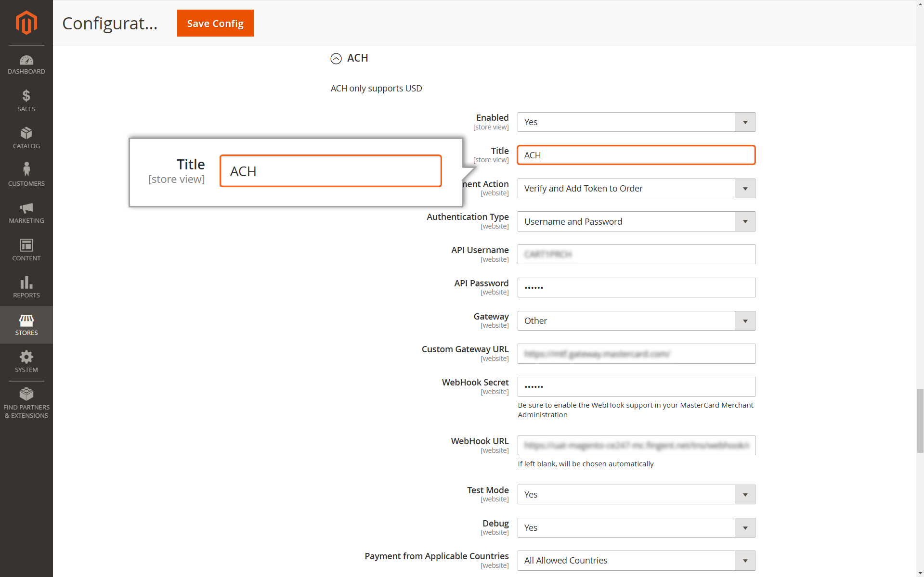Open the Authentication Type dropdown
The width and height of the screenshot is (924, 577).
[636, 221]
